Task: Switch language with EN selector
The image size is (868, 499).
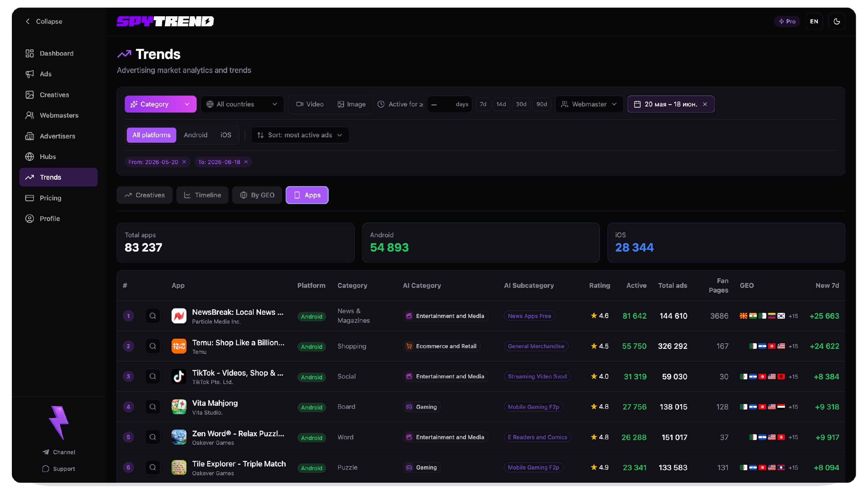Action: pos(814,21)
